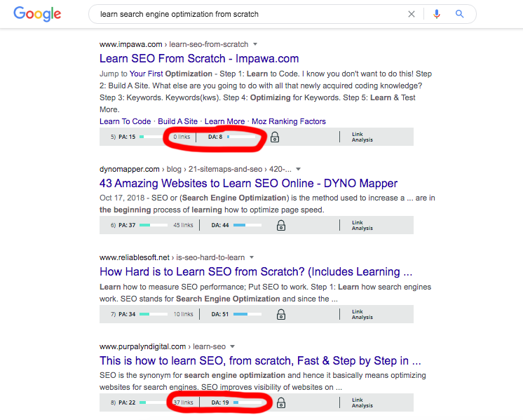
Task: Open the 'Learn To Code' sitelink
Action: click(125, 121)
